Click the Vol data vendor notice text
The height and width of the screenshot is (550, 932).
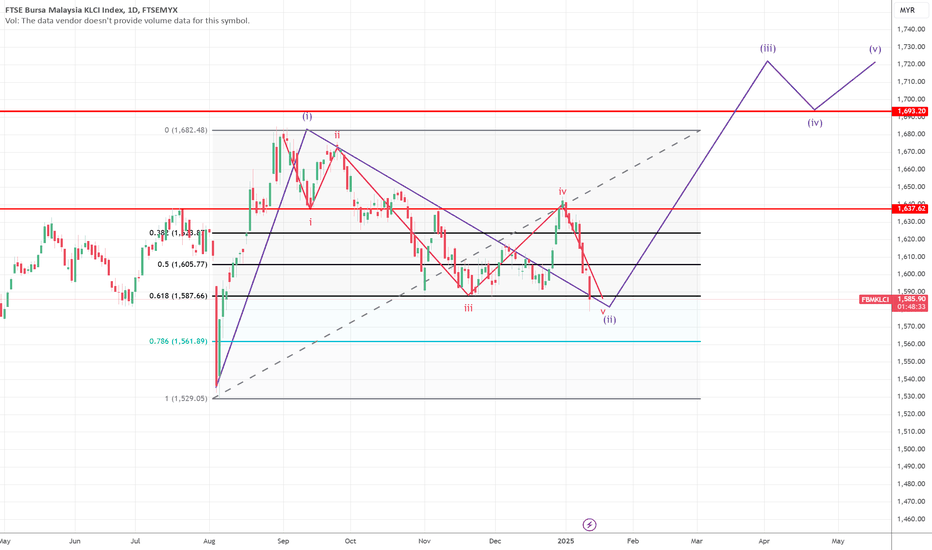tap(127, 20)
